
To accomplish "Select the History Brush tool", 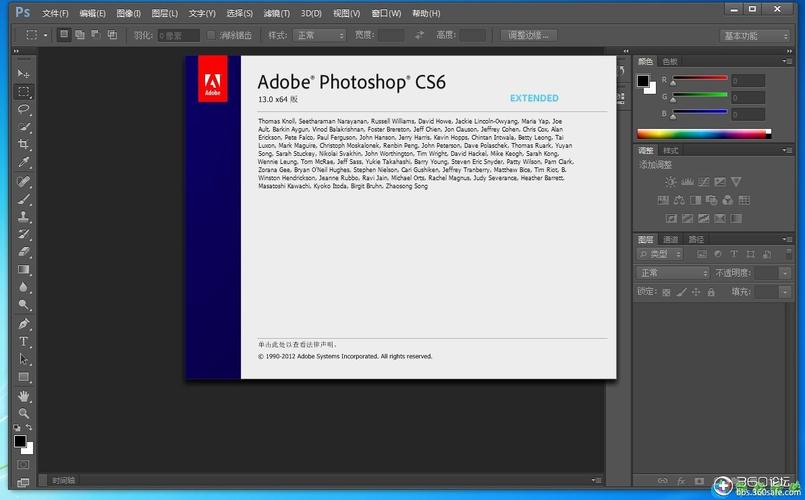I will (23, 234).
